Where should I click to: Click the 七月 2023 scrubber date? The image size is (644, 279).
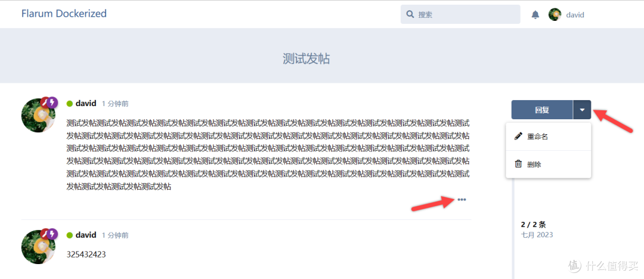537,235
